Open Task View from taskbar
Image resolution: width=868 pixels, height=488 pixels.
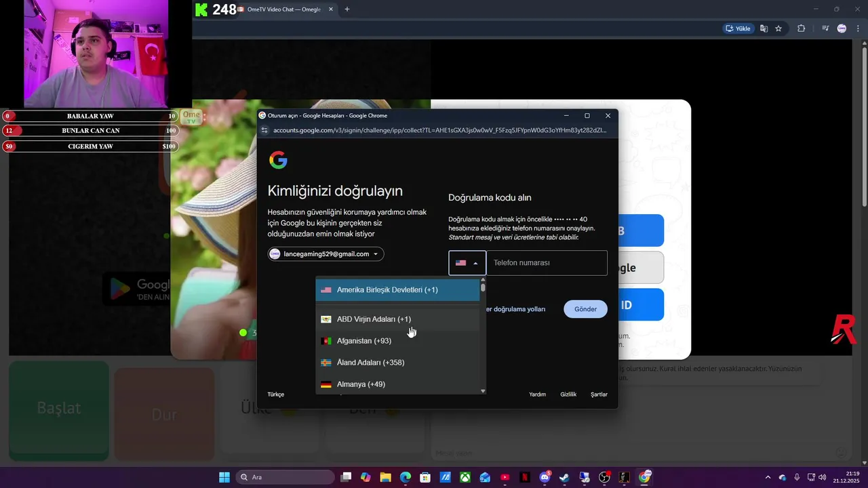pyautogui.click(x=346, y=477)
